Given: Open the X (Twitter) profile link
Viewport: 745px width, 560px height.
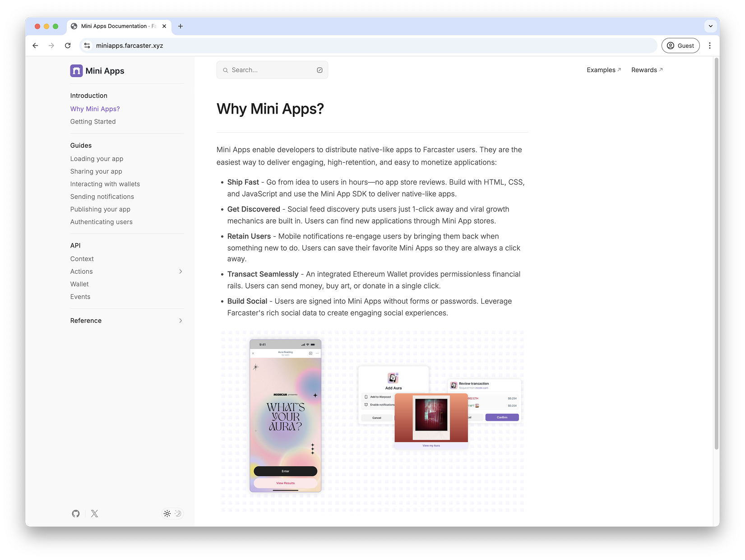Looking at the screenshot, I should [94, 514].
